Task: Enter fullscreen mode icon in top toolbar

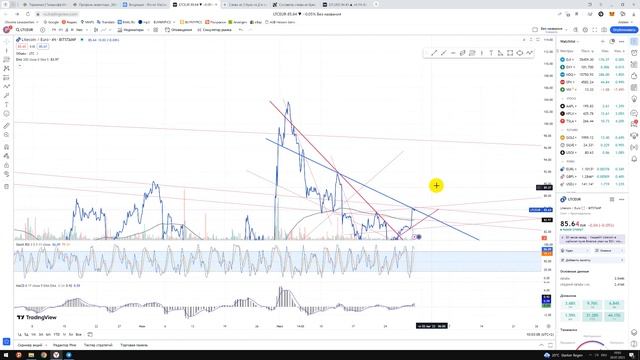Action: pos(595,30)
